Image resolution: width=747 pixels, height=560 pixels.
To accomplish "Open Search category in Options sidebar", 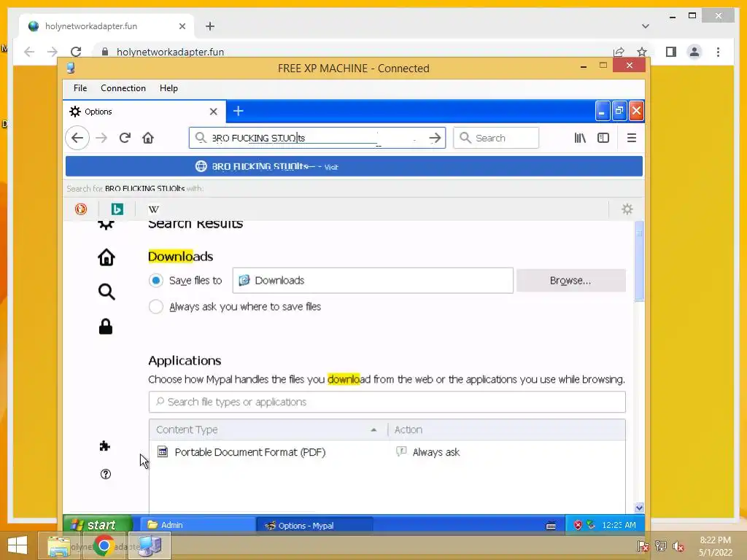I will point(107,292).
